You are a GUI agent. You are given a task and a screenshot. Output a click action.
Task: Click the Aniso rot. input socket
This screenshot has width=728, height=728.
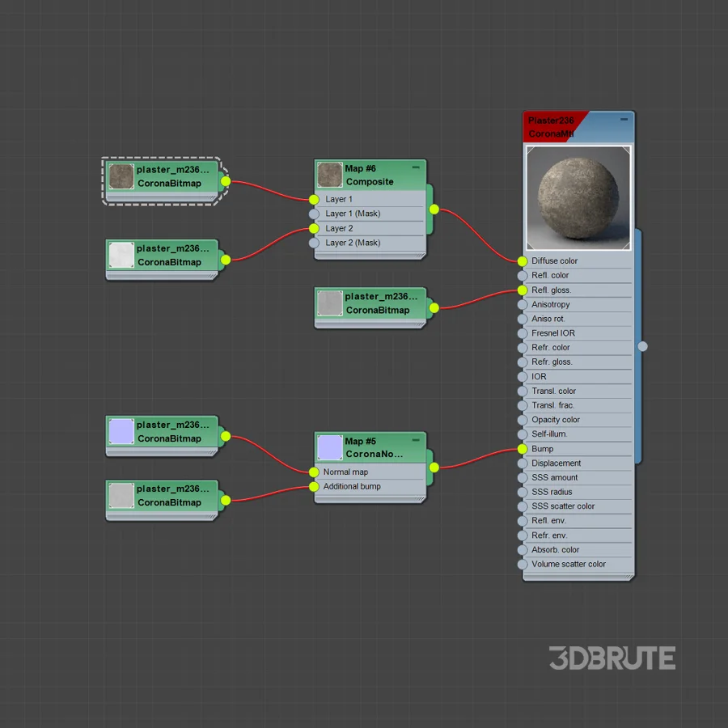pyautogui.click(x=523, y=319)
